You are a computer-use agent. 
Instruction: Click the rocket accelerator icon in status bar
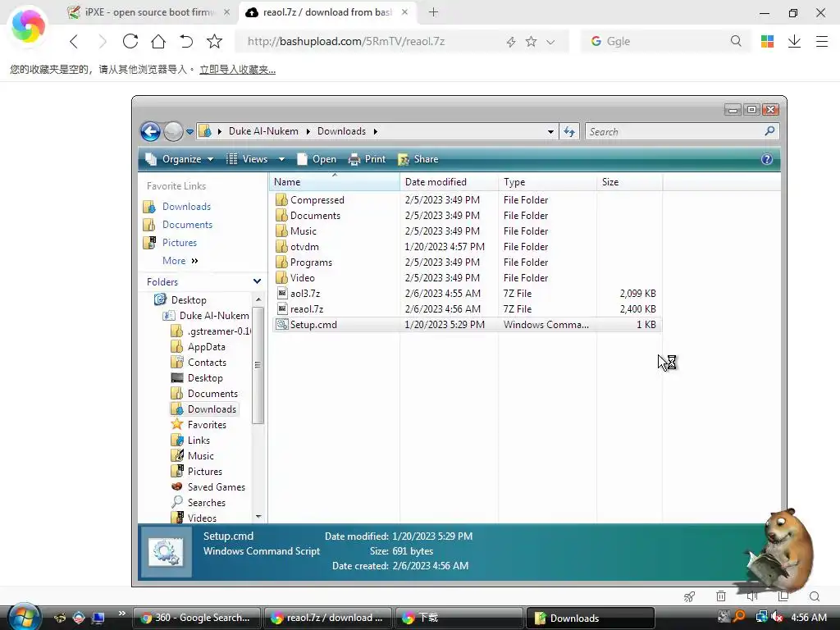(x=689, y=596)
